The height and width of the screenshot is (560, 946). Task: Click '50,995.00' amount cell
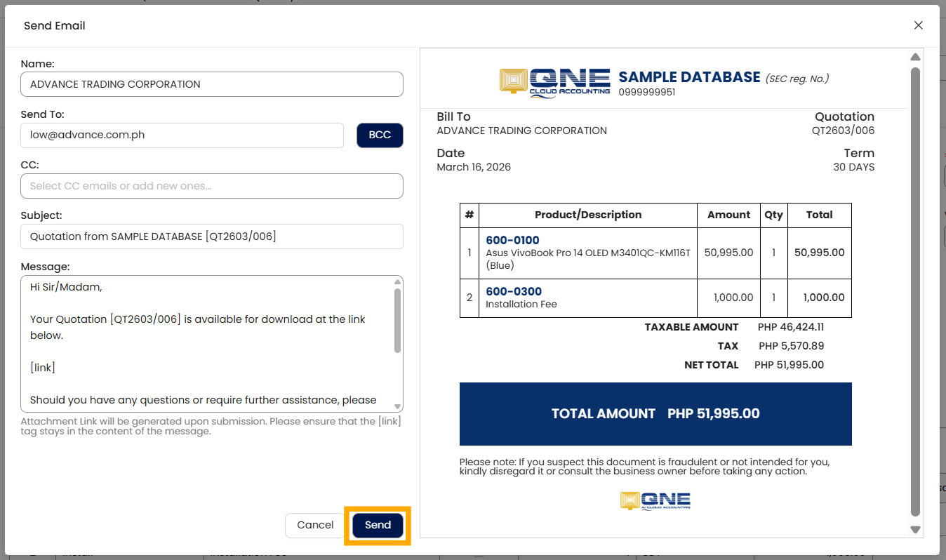(x=728, y=253)
